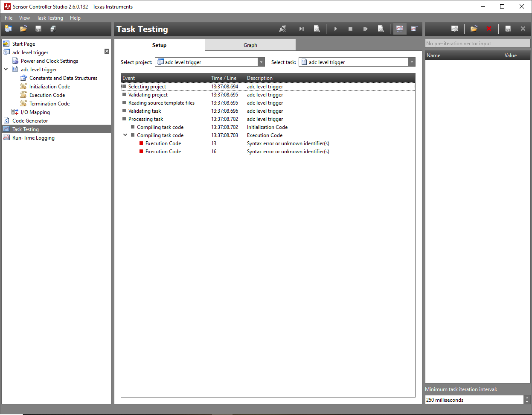The image size is (532, 415).
Task: Select the Validating task event row
Action: 268,111
